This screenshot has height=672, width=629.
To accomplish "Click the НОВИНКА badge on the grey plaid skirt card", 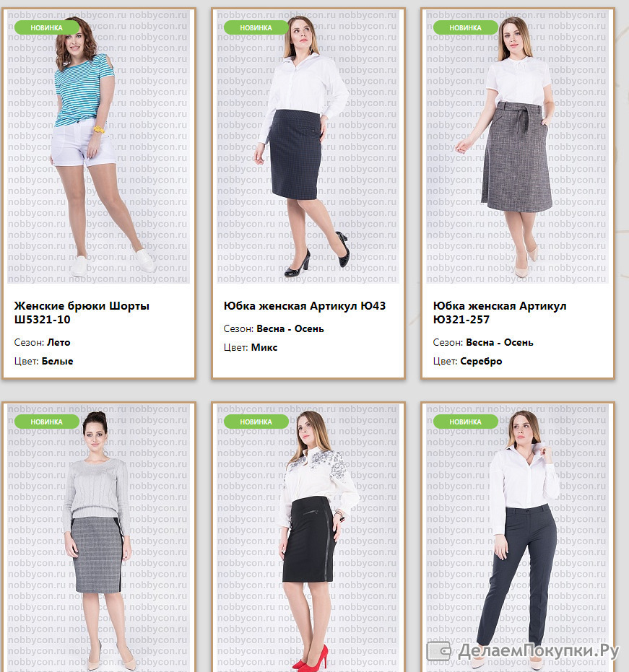I will pyautogui.click(x=47, y=422).
